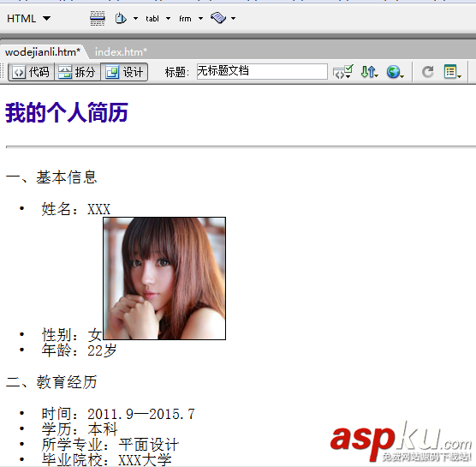
Task: Click the Script insert icon
Action: click(218, 18)
